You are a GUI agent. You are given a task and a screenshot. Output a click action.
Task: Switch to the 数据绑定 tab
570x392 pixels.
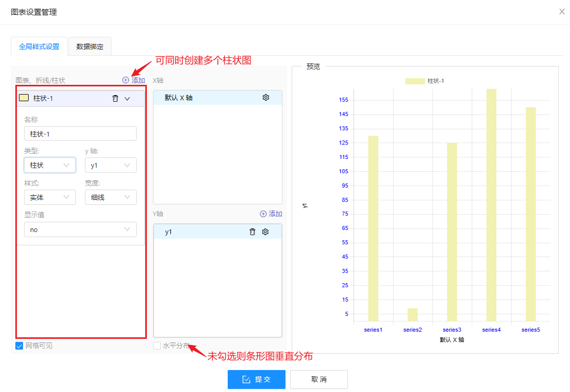pos(90,47)
